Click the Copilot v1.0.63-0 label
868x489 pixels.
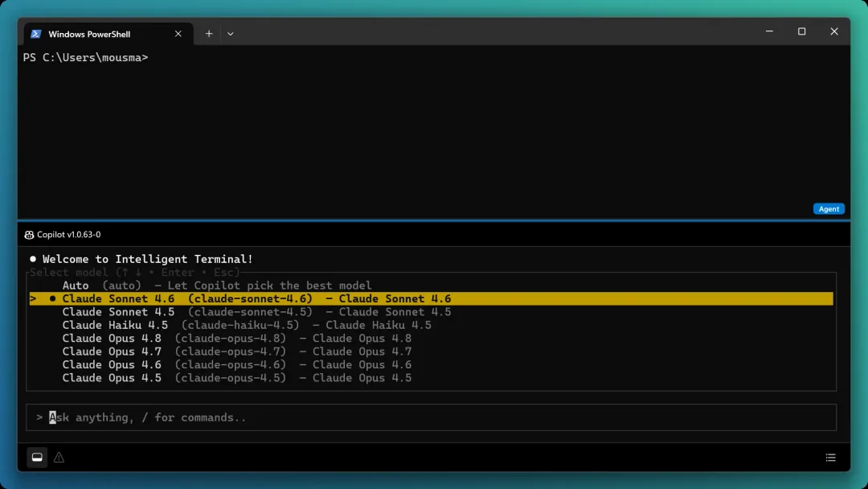(68, 235)
